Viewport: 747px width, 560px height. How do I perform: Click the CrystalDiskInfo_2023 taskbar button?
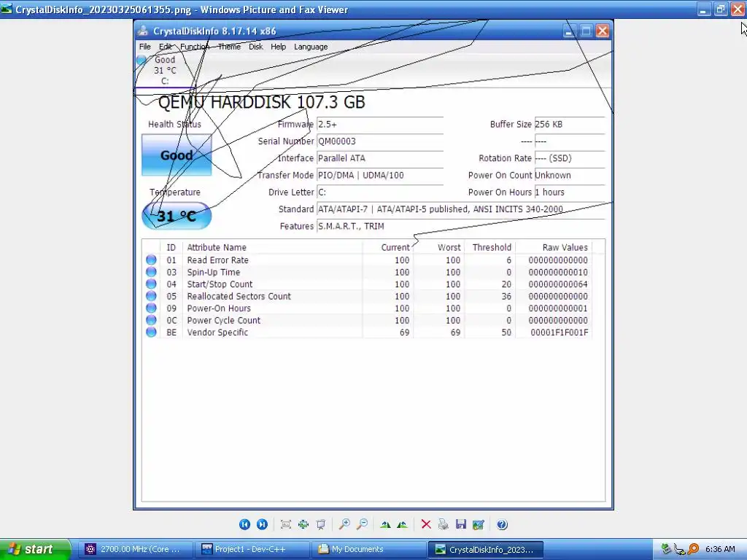coord(486,549)
